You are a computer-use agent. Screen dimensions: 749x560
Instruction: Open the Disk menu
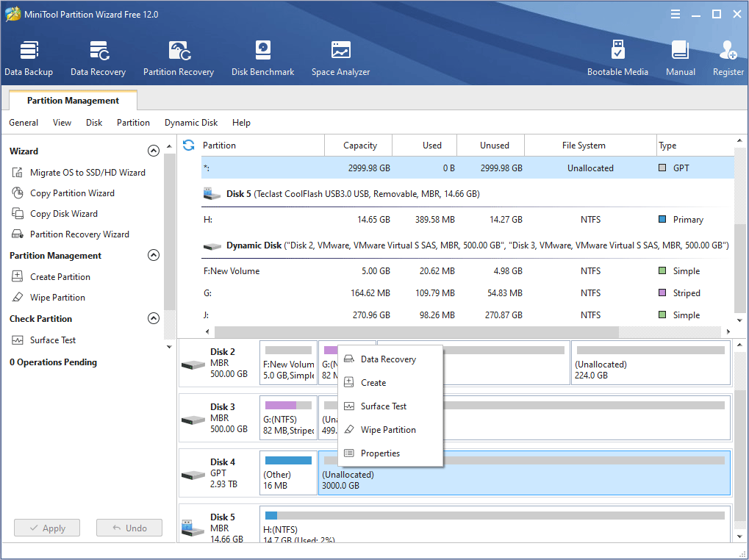click(94, 123)
